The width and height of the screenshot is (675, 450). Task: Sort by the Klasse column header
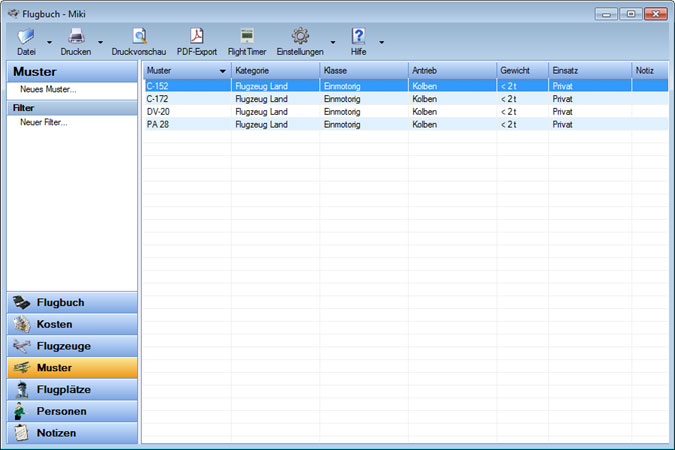point(364,71)
